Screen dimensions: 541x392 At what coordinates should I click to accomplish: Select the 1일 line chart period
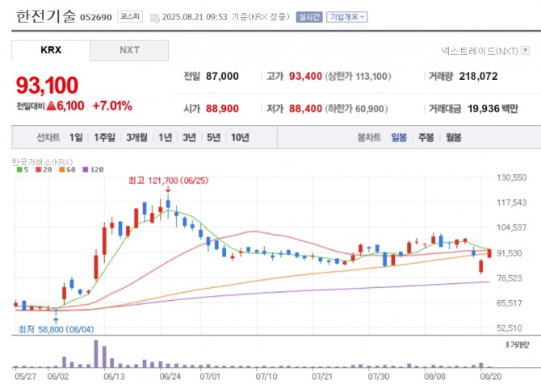tap(76, 137)
